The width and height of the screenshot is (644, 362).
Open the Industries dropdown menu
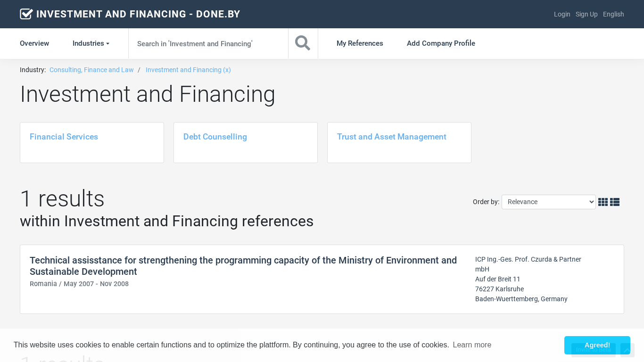point(91,43)
